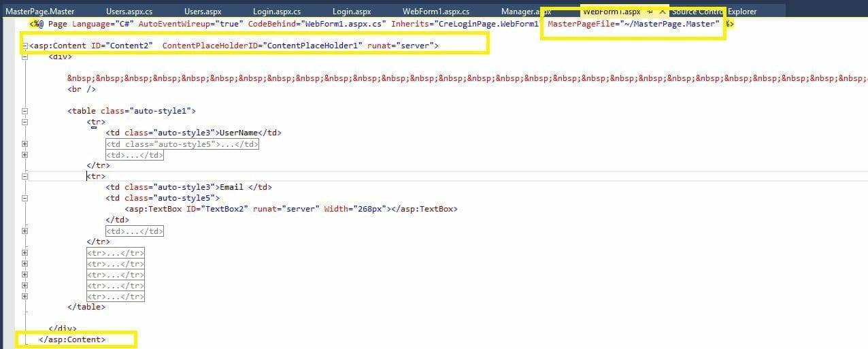Switch to the Login.aspx.cs tab
This screenshot has width=868, height=349.
click(277, 12)
